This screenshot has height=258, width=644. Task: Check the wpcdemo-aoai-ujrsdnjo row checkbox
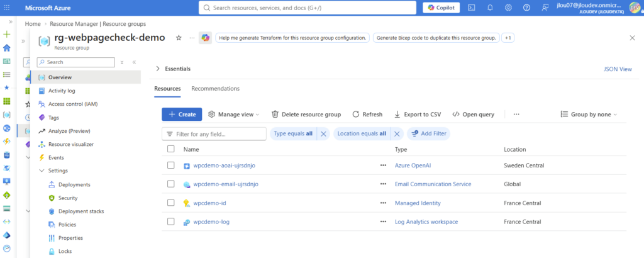point(171,165)
